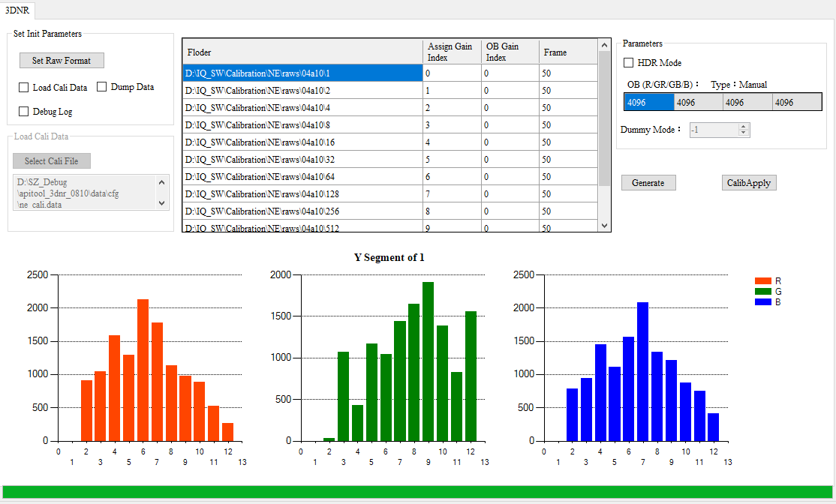Image resolution: width=836 pixels, height=504 pixels.
Task: Check the Load Cali Data option
Action: (x=23, y=87)
